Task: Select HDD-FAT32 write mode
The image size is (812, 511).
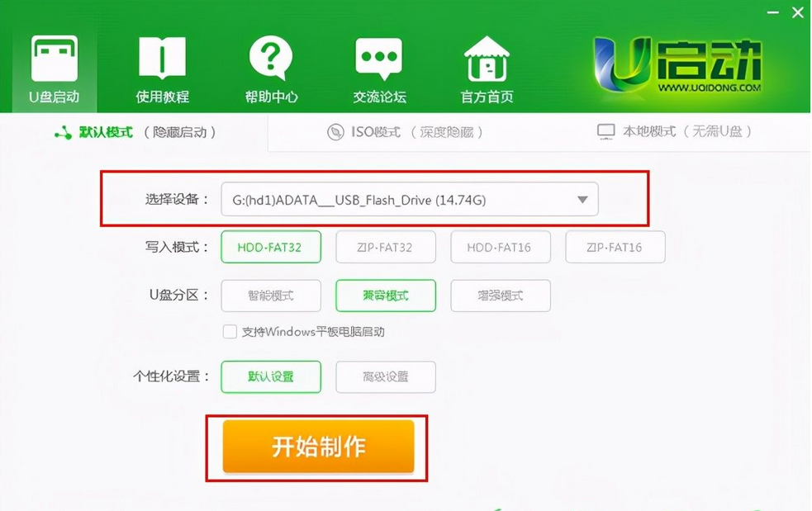Action: [271, 247]
